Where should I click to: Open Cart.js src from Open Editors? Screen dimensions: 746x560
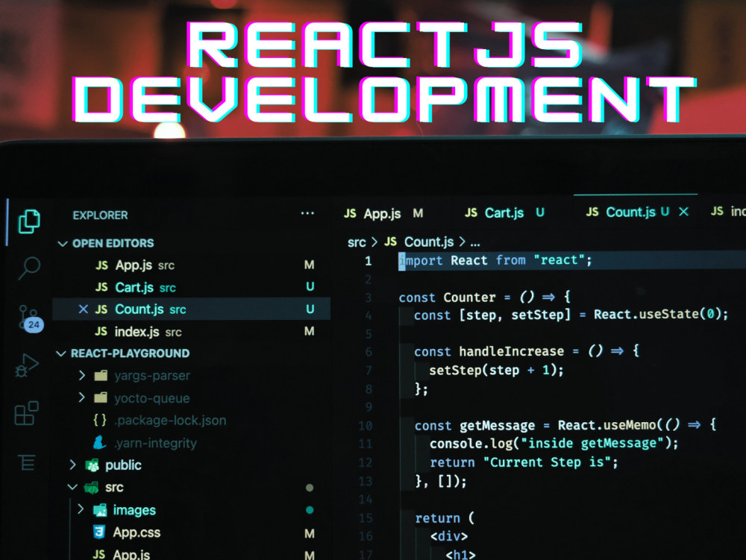coord(190,287)
